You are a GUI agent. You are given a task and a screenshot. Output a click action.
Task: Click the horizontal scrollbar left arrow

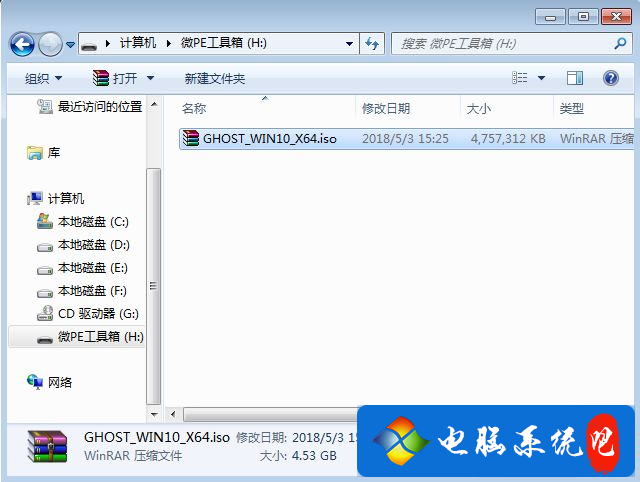(x=173, y=415)
